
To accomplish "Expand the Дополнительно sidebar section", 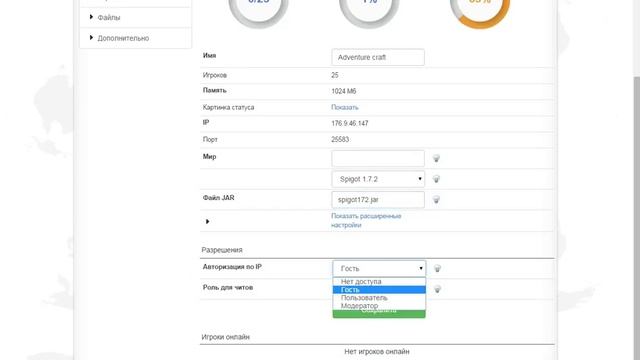I will point(136,38).
